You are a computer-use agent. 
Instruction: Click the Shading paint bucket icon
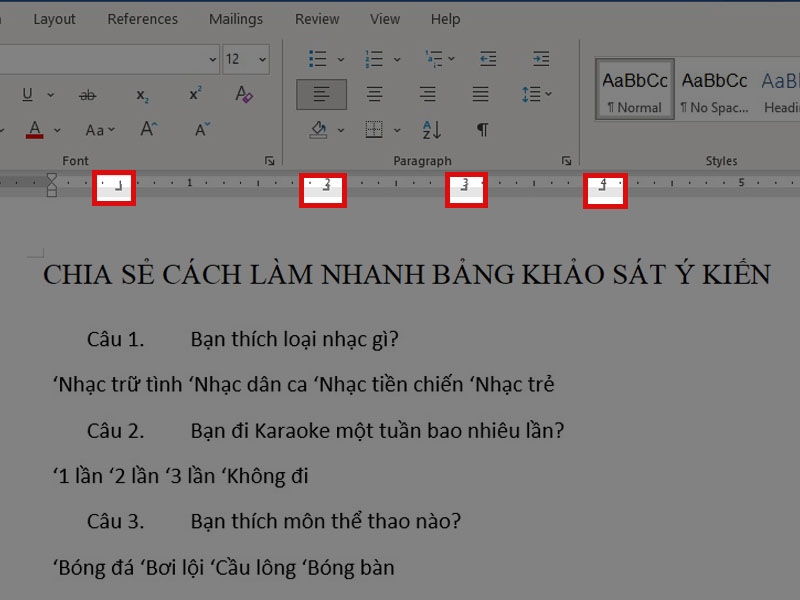[318, 130]
